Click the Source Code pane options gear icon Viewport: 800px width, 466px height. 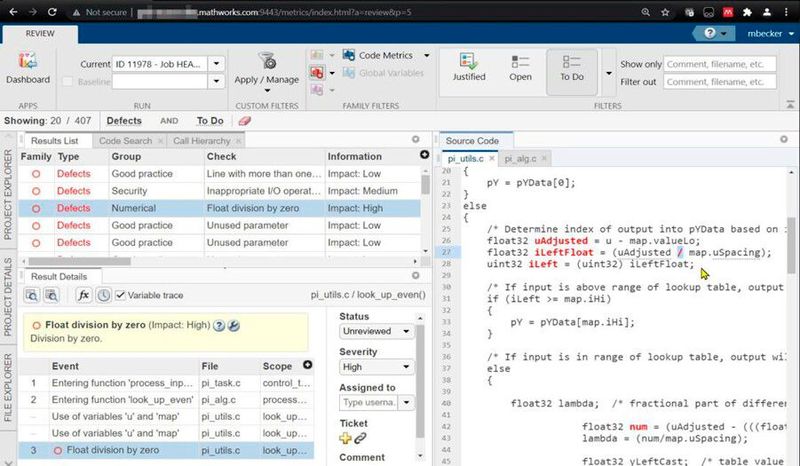point(784,139)
